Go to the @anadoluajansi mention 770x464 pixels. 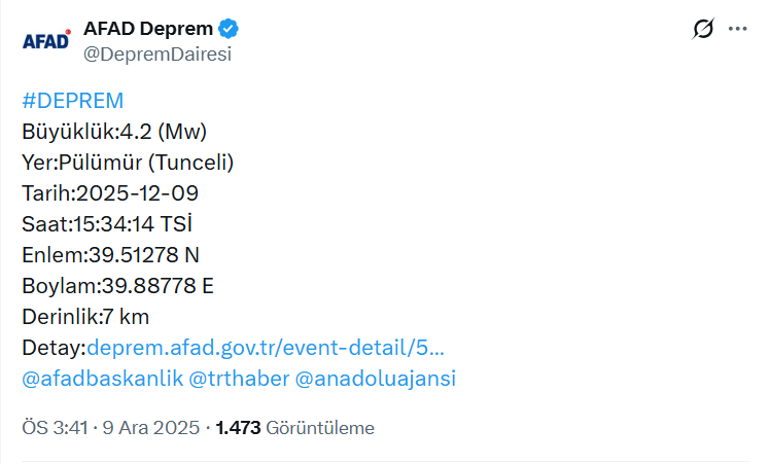[x=375, y=379]
